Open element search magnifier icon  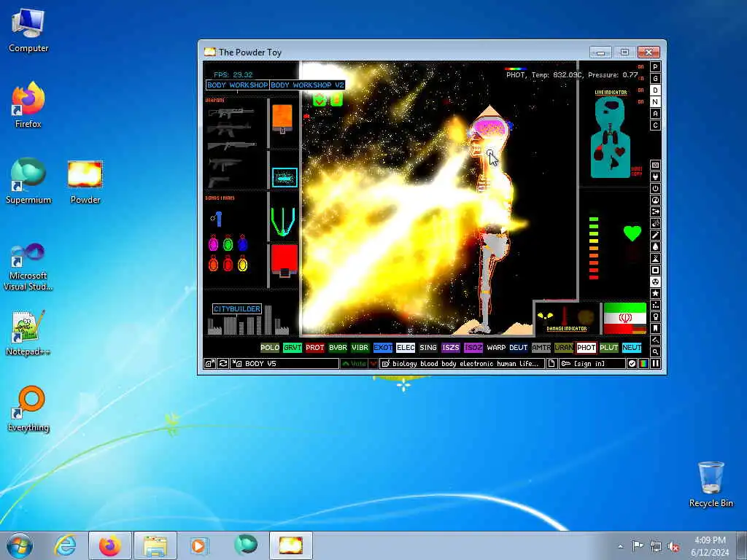655,352
